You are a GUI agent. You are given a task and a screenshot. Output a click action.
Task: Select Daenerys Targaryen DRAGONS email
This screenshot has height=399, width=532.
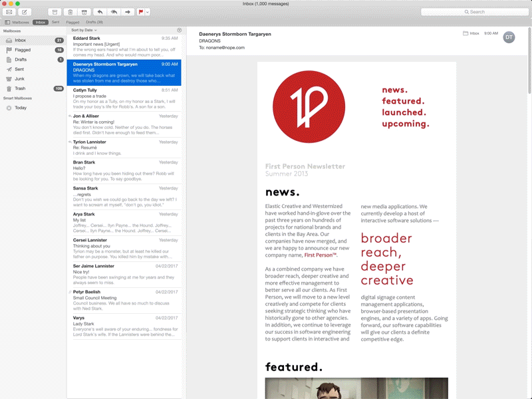click(124, 72)
